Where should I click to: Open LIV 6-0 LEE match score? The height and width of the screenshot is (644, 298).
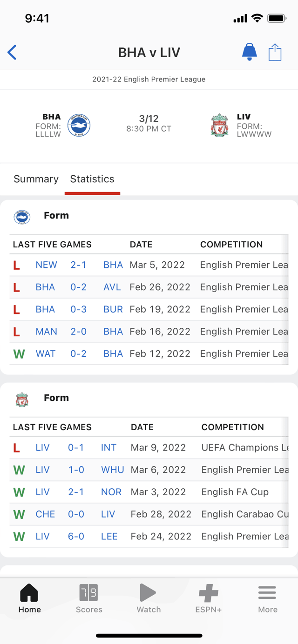pos(76,537)
